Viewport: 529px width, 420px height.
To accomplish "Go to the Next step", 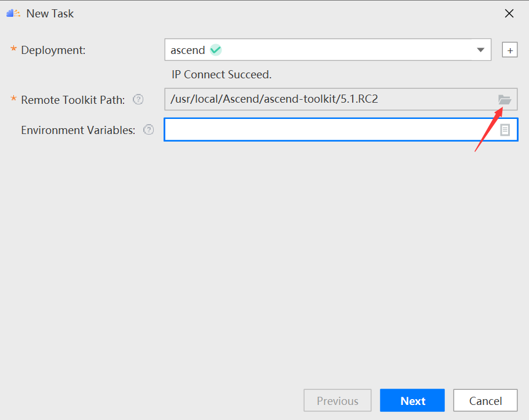I will point(412,400).
